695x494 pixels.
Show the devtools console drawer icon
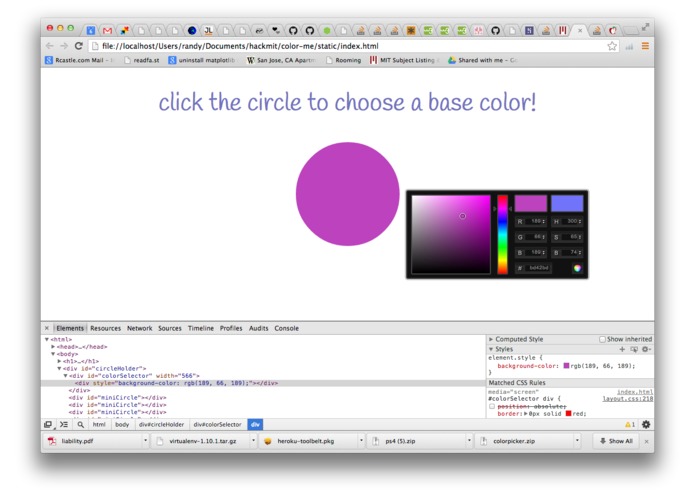(x=64, y=424)
